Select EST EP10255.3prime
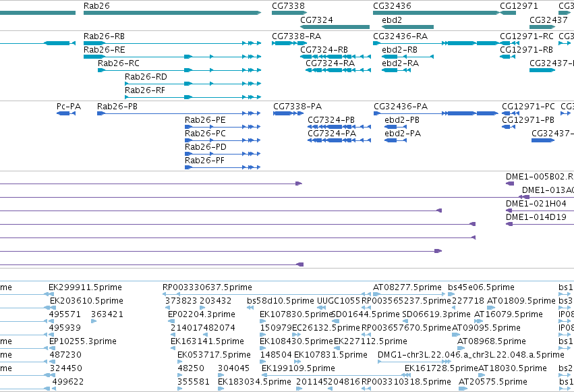The image size is (574, 392). click(x=83, y=341)
